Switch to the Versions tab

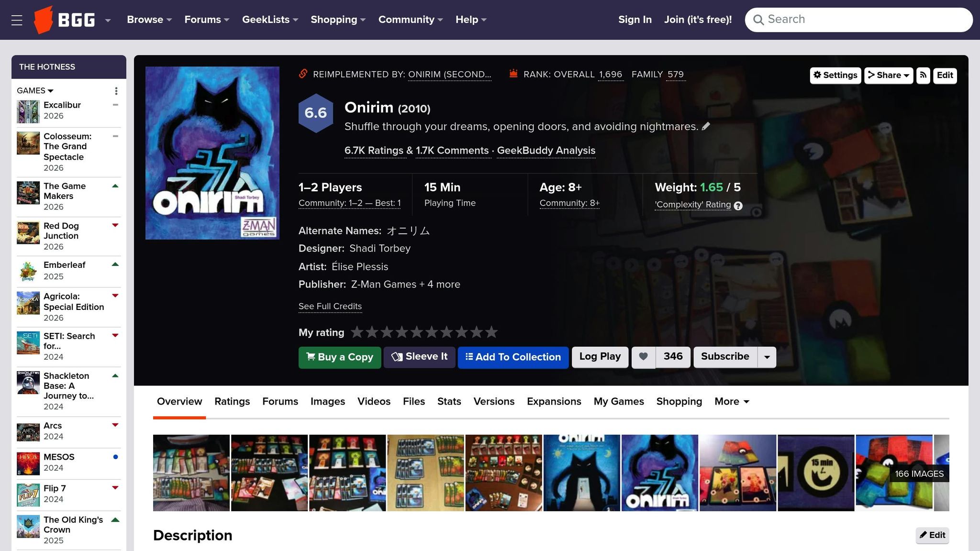(x=494, y=401)
